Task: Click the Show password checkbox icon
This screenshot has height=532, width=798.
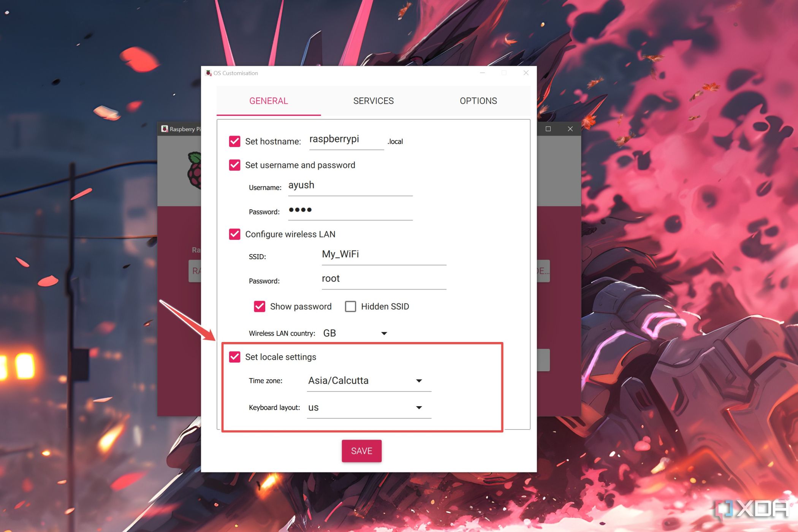Action: tap(258, 306)
